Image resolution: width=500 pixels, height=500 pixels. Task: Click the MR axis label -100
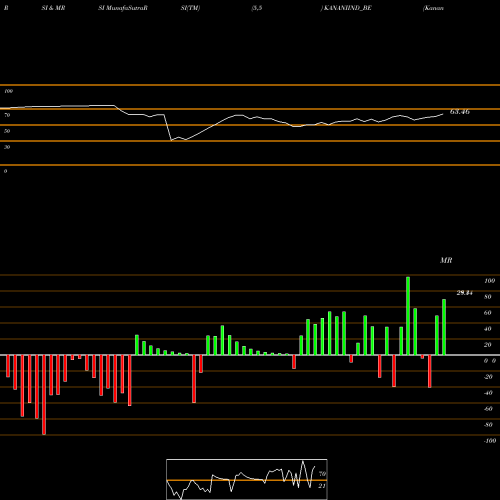click(490, 441)
